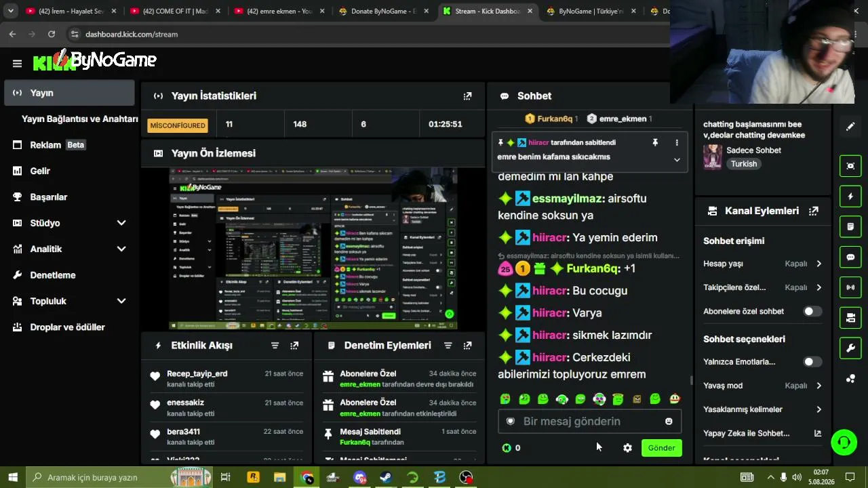Screen dimensions: 868x488
Task: Pop out the Kanal Eylemleri panel
Action: pos(814,211)
